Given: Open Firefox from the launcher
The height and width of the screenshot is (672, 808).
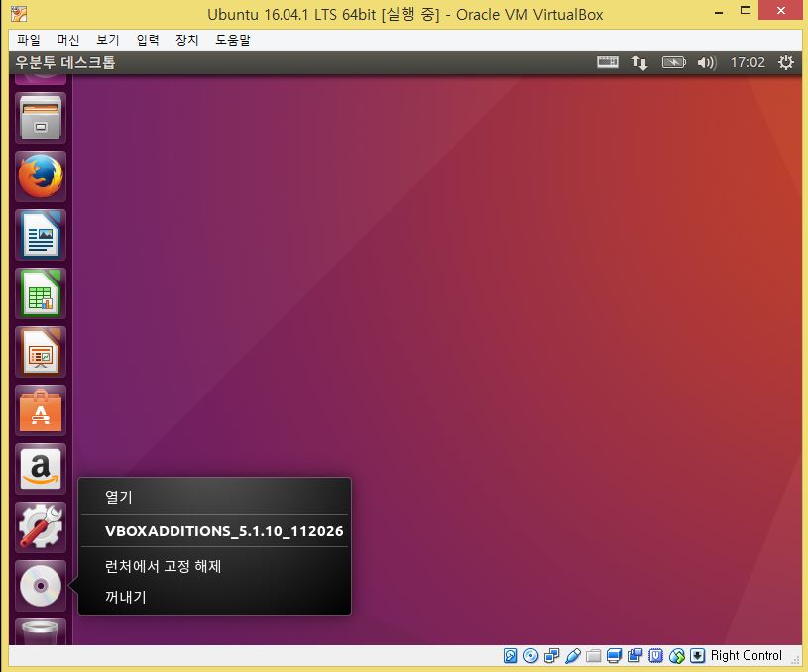Looking at the screenshot, I should [x=41, y=177].
